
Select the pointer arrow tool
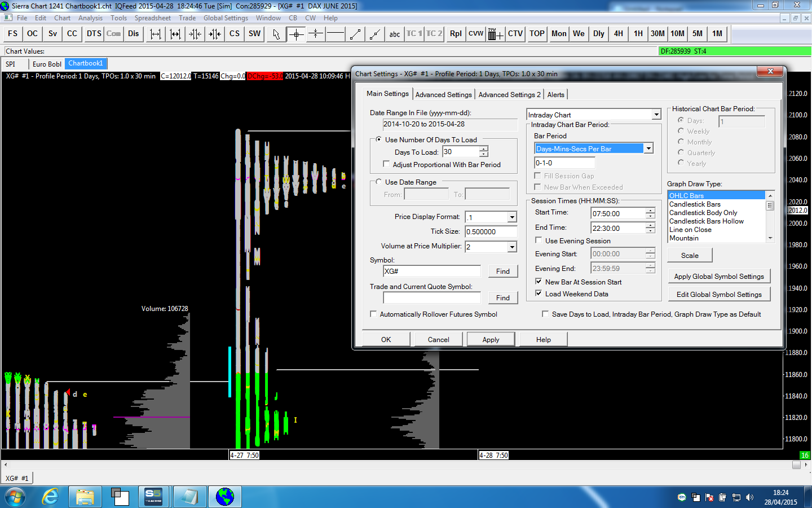tap(276, 34)
